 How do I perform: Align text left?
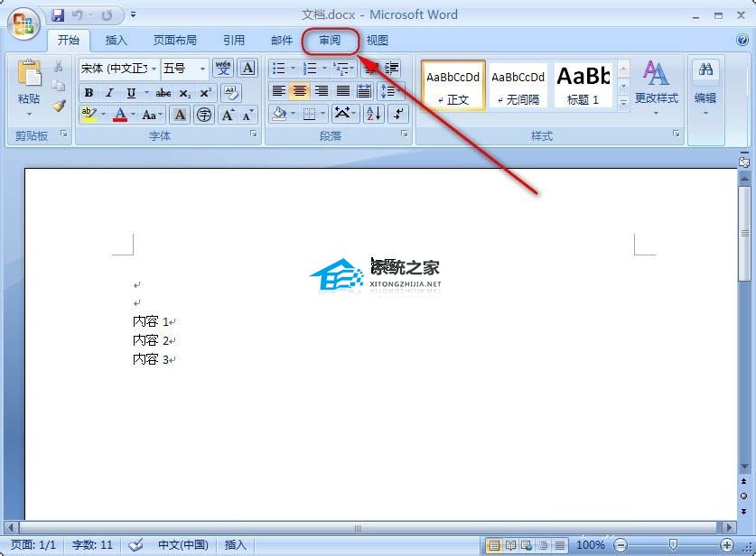(279, 90)
